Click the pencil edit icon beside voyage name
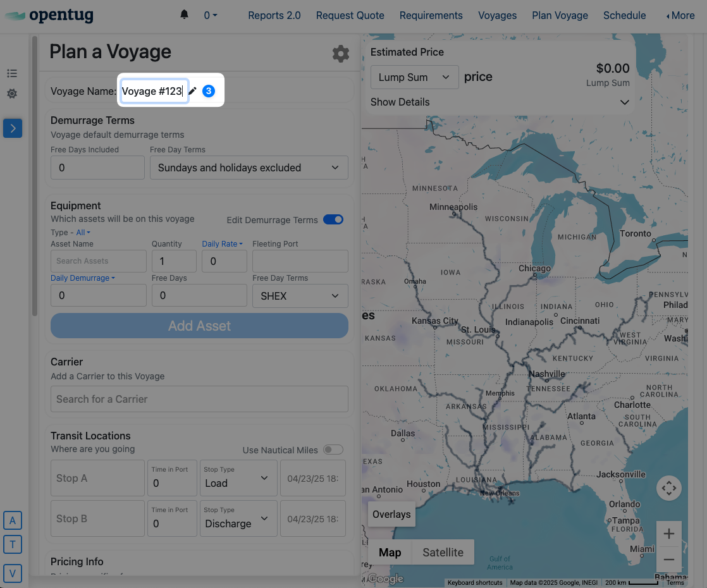The image size is (707, 588). pos(192,92)
